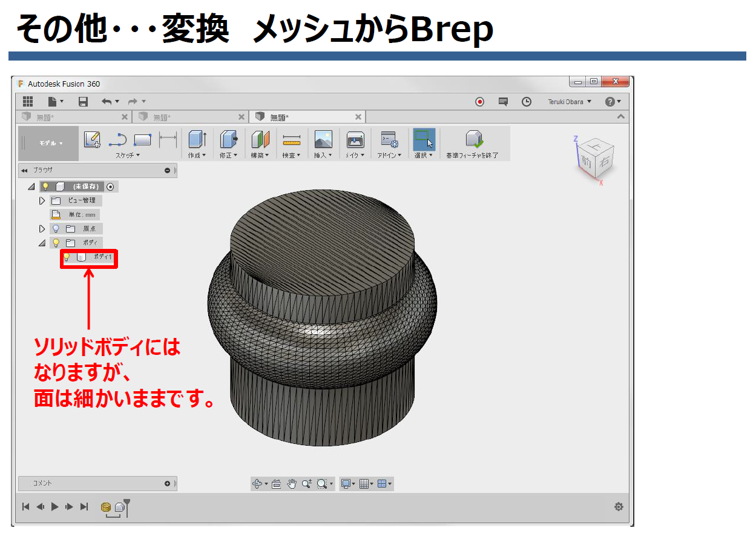Image resolution: width=756 pixels, height=542 pixels.
Task: Play the timeline
Action: [54, 507]
